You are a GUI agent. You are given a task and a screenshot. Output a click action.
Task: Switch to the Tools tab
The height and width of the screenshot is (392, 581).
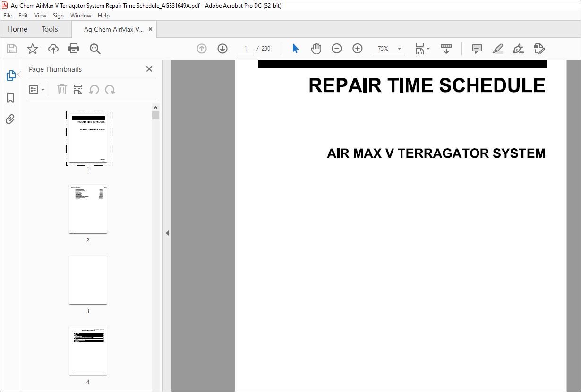(50, 29)
